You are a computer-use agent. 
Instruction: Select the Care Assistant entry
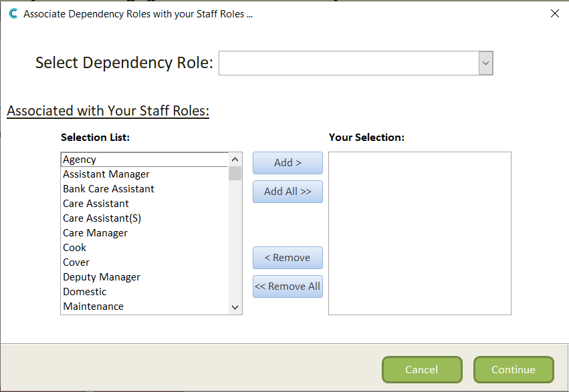[x=96, y=204]
